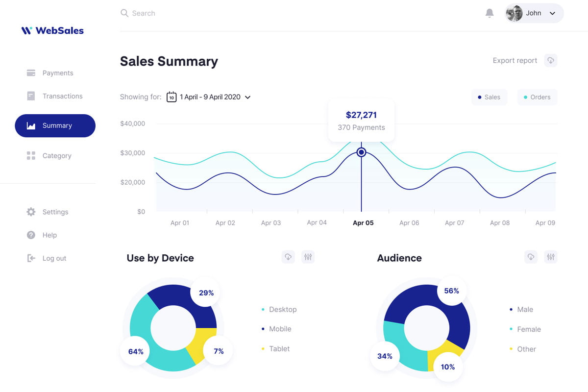Click the search magnifier icon

tap(124, 13)
